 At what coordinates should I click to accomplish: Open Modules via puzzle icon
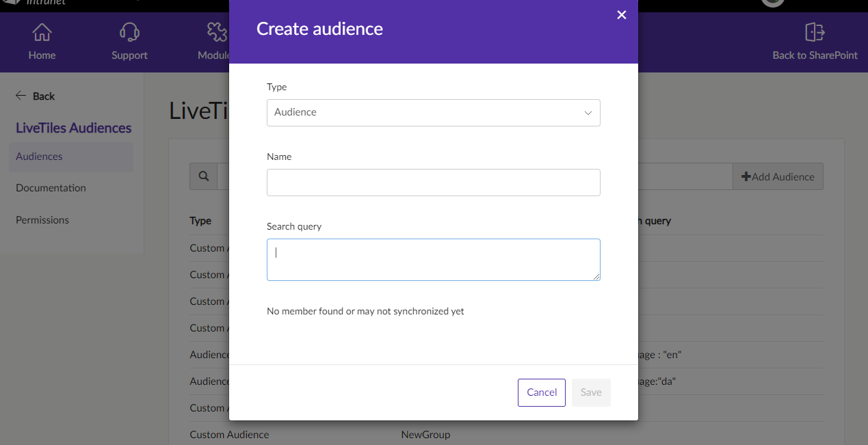coord(217,32)
